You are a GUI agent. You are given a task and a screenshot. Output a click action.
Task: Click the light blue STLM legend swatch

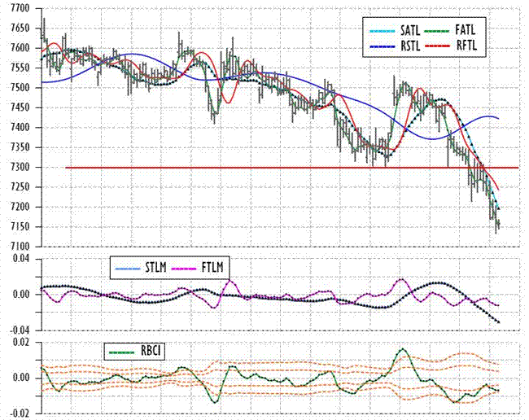tap(128, 269)
